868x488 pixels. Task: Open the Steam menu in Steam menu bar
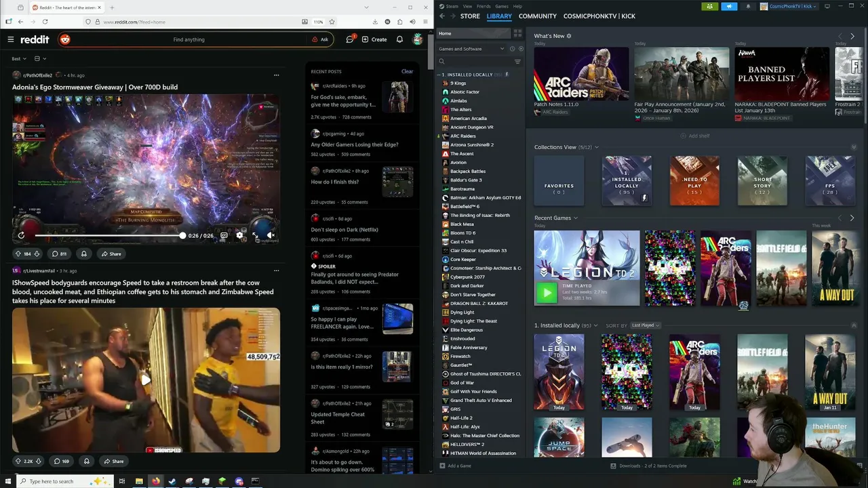point(452,6)
